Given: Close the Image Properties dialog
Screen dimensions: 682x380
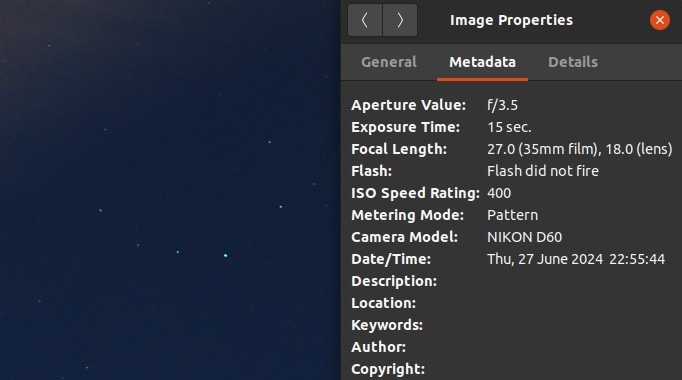Looking at the screenshot, I should [660, 20].
